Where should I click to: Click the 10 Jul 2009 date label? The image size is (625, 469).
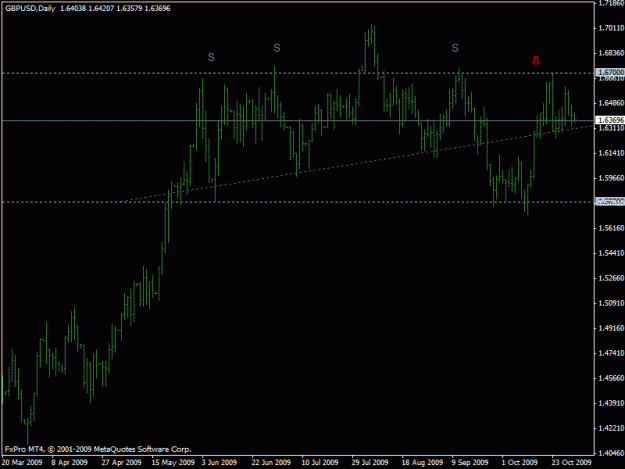(320, 462)
